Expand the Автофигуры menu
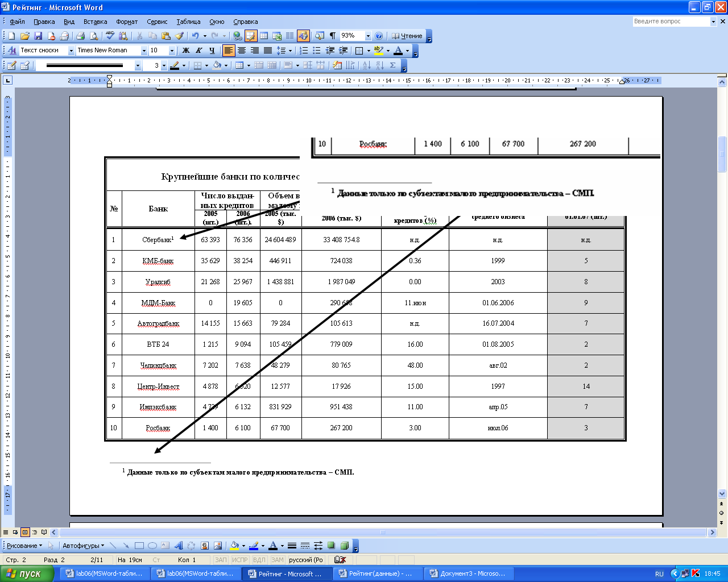This screenshot has height=582, width=728. (83, 546)
